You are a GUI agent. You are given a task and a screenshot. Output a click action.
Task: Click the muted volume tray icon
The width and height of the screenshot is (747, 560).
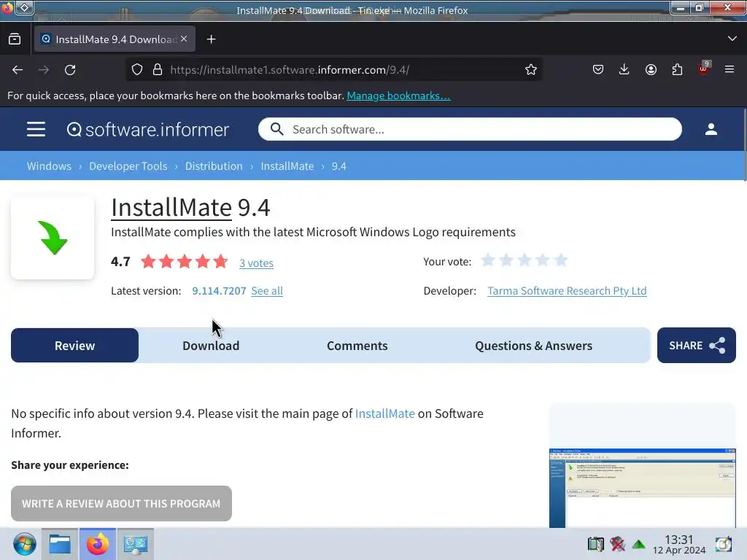coord(617,544)
